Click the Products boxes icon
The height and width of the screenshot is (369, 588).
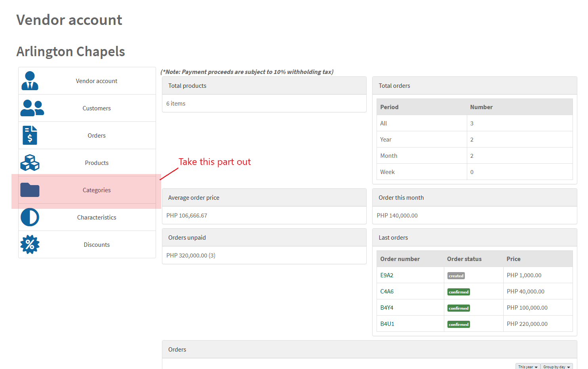(x=30, y=163)
